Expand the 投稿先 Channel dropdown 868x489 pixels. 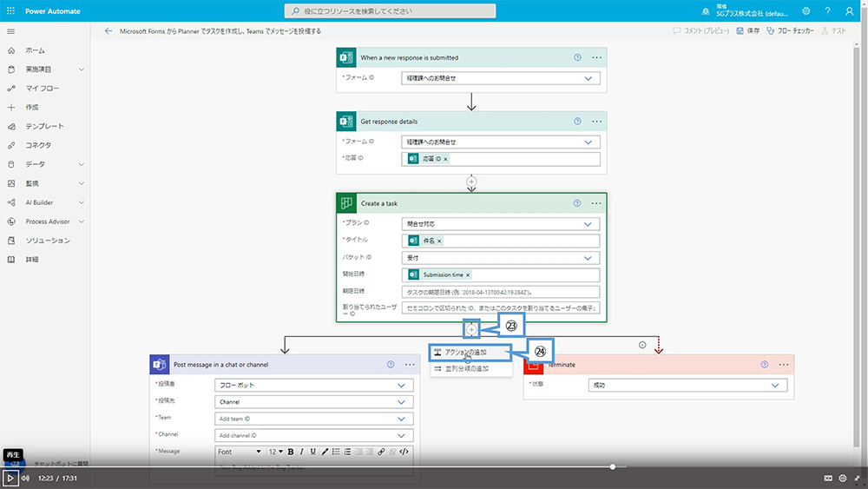coord(401,402)
